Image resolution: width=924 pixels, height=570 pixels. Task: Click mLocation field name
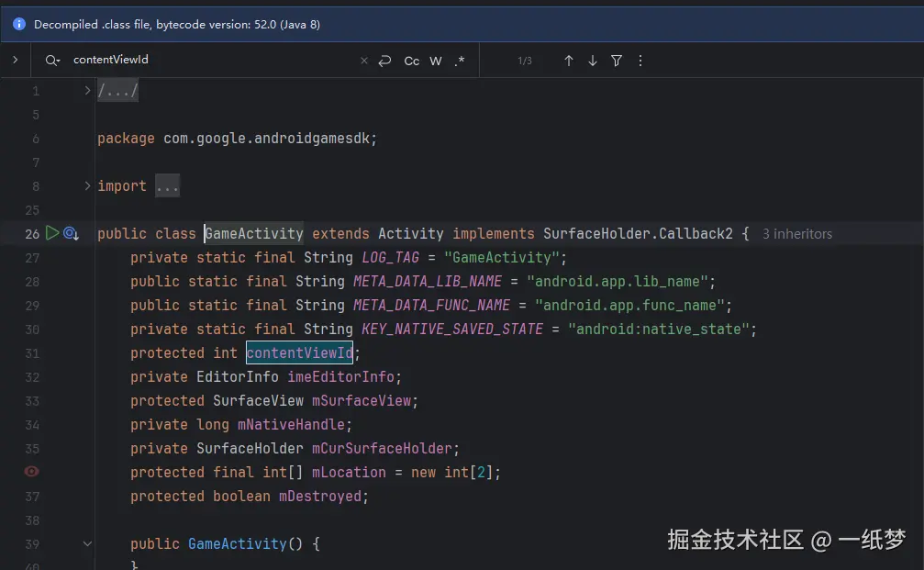point(349,472)
